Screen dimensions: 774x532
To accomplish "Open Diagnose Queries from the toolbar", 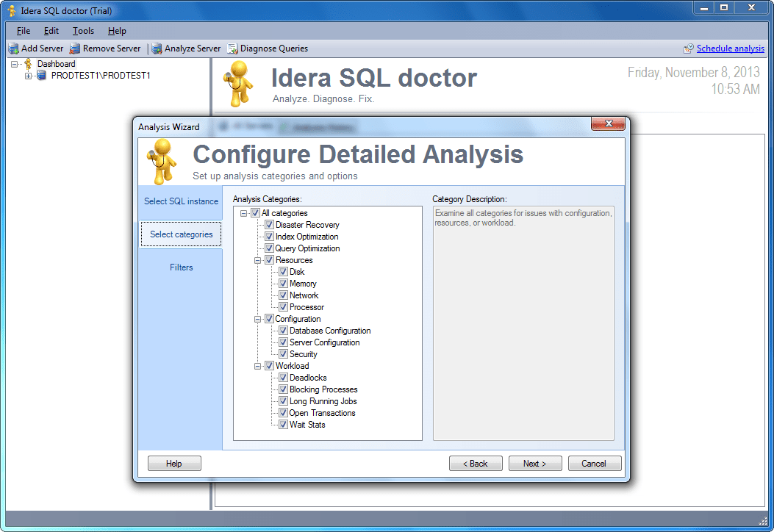I will pos(231,48).
